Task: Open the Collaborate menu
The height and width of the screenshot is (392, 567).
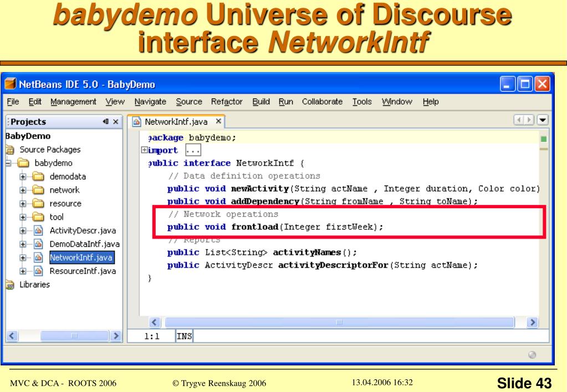Action: coord(322,102)
